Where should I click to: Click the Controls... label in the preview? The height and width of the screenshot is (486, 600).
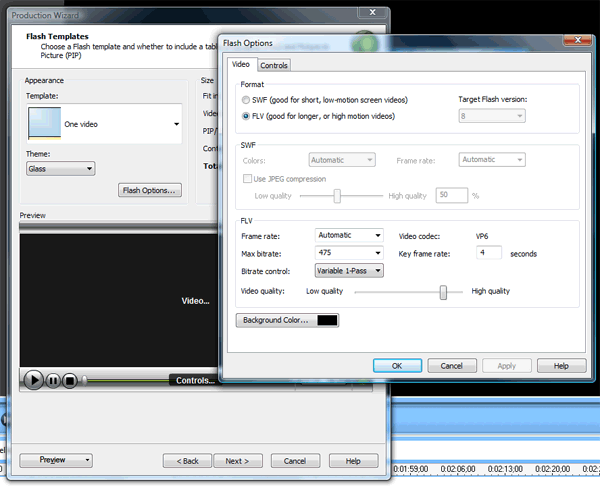(195, 380)
